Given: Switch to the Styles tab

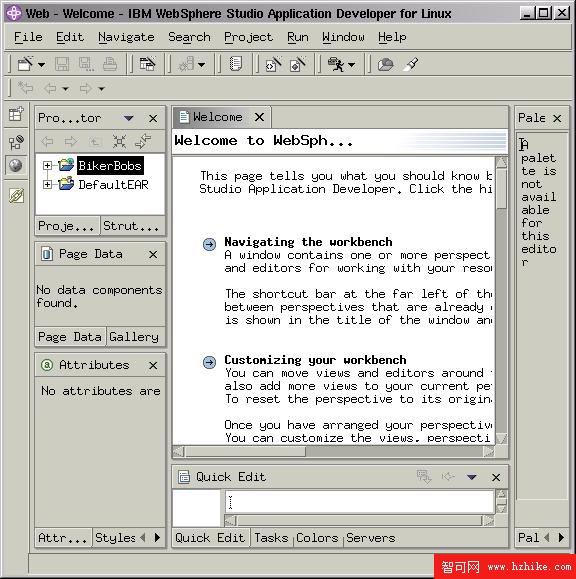Looking at the screenshot, I should point(115,538).
